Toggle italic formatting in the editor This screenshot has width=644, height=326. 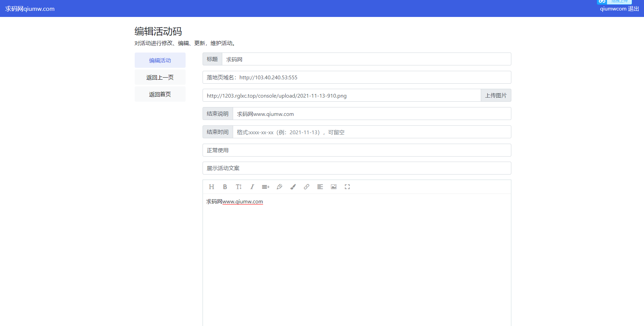[252, 187]
